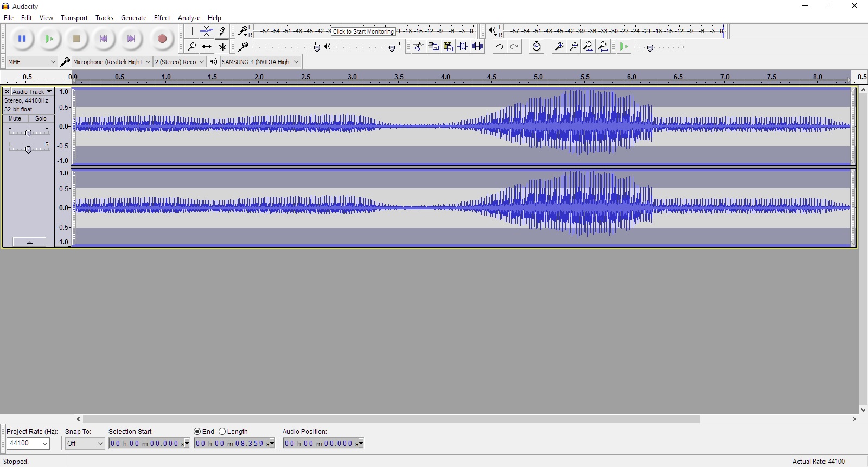Open the File menu
The width and height of the screenshot is (868, 467).
[x=9, y=18]
